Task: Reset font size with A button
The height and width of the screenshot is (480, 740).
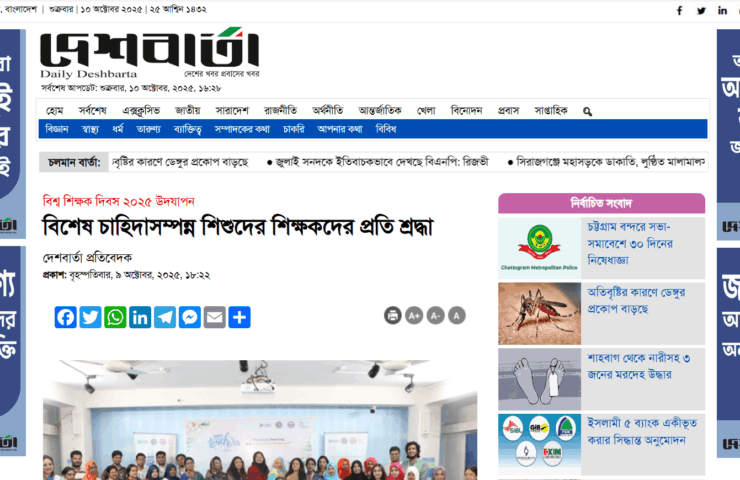Action: 456,315
